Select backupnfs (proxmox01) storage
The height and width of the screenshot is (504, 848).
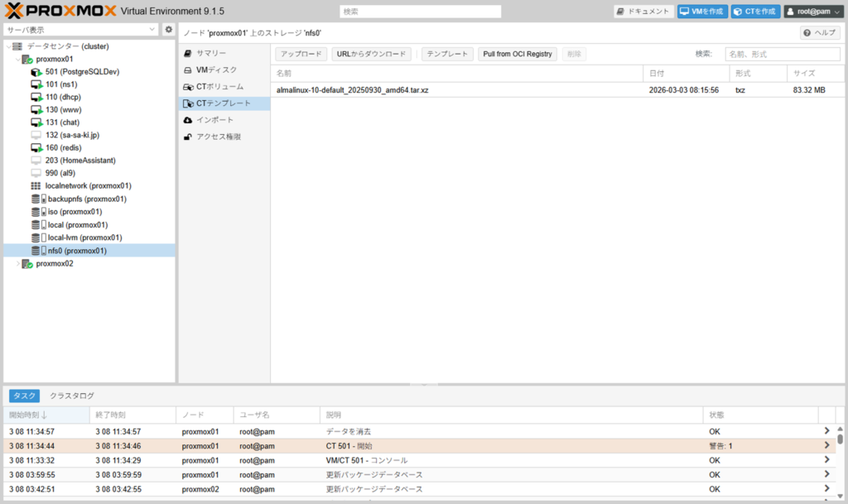click(86, 199)
